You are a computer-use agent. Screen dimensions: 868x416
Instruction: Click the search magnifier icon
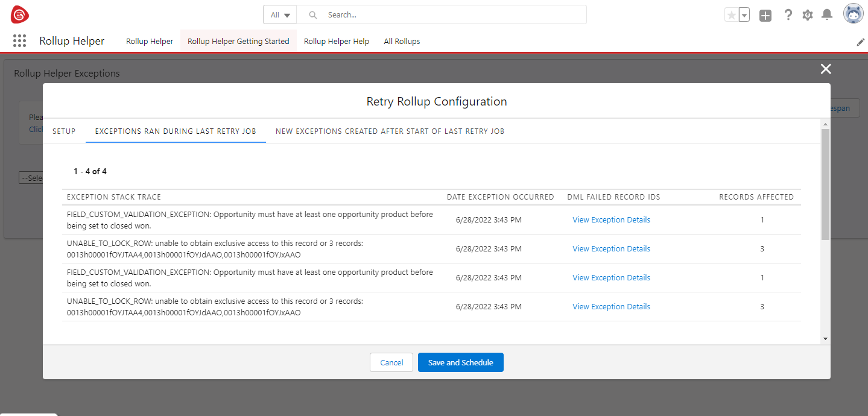(312, 14)
